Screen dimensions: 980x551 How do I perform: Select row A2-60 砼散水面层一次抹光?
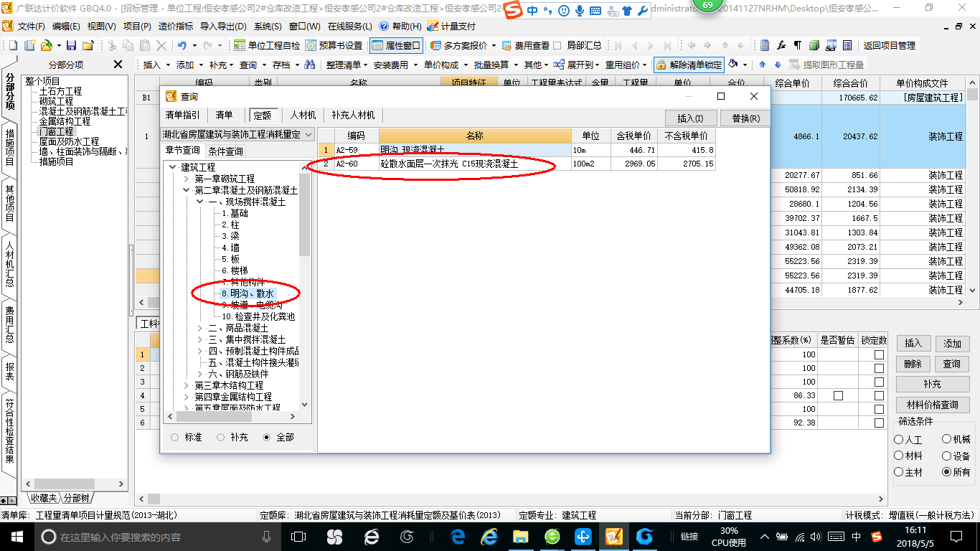(517, 164)
